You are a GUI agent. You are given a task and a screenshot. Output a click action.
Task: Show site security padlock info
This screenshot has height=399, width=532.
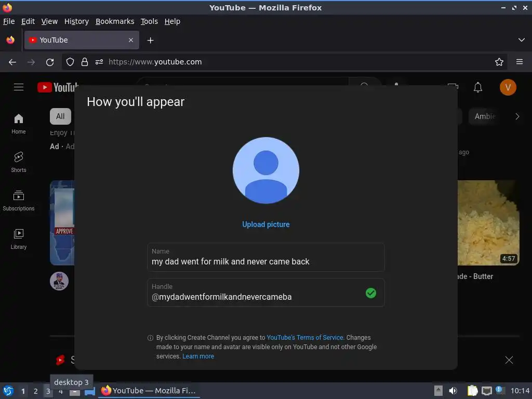(x=85, y=62)
